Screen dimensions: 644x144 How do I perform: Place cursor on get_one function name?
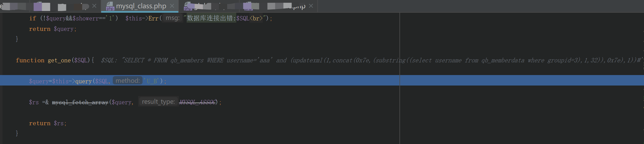59,60
